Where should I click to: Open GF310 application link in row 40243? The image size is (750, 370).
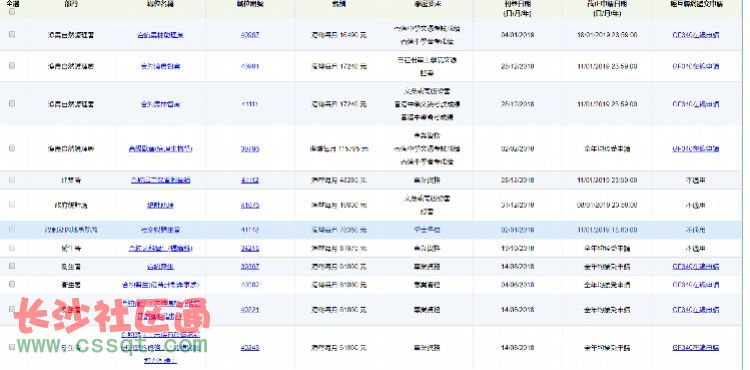pyautogui.click(x=695, y=348)
